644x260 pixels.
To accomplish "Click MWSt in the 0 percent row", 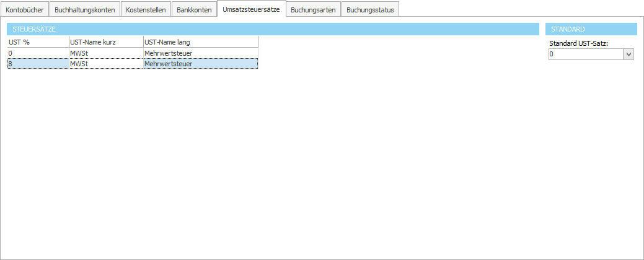I will pos(105,53).
